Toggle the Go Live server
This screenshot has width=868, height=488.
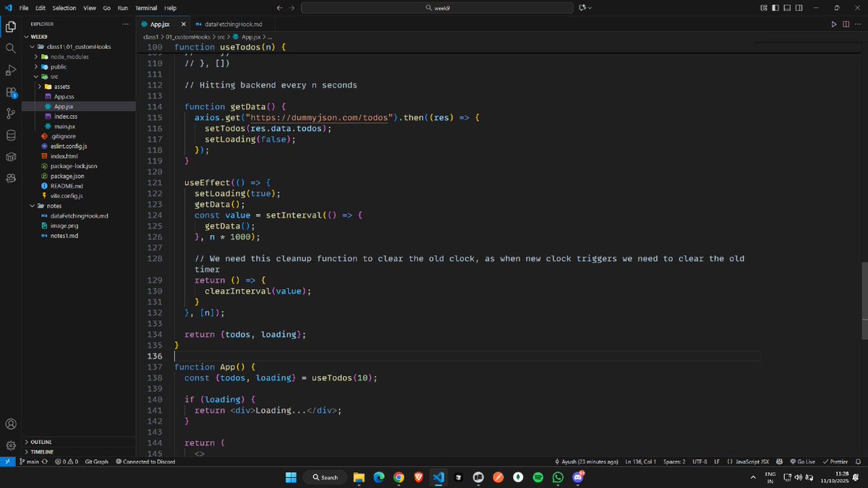[x=803, y=461]
